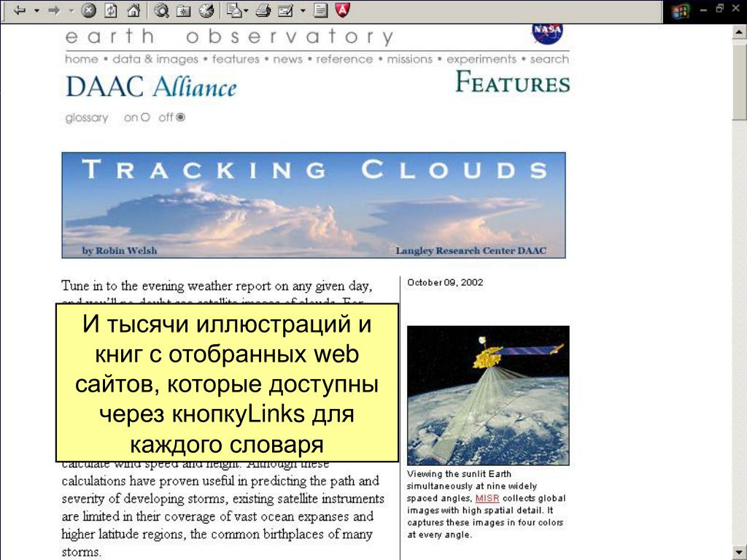Open the reference menu link

coord(344,60)
